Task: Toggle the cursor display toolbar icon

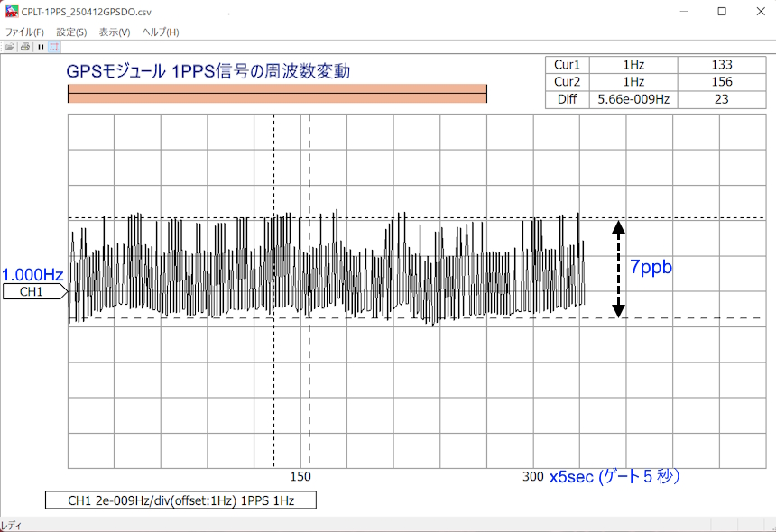Action: tap(54, 47)
